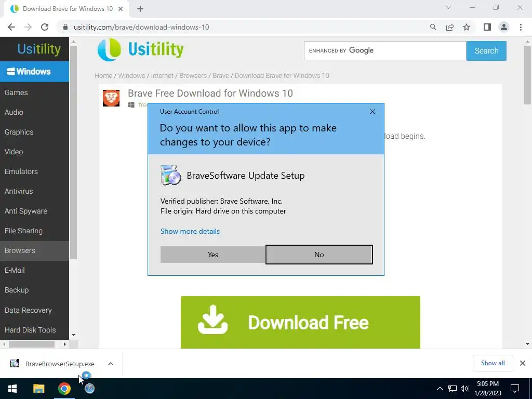Screen dimensions: 532x399
Task: Open Chrome's three-dot menu
Action: pos(521,27)
